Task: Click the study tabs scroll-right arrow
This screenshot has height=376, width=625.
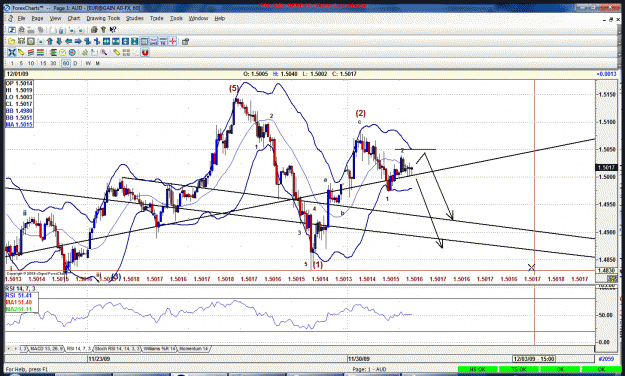Action: pyautogui.click(x=16, y=348)
